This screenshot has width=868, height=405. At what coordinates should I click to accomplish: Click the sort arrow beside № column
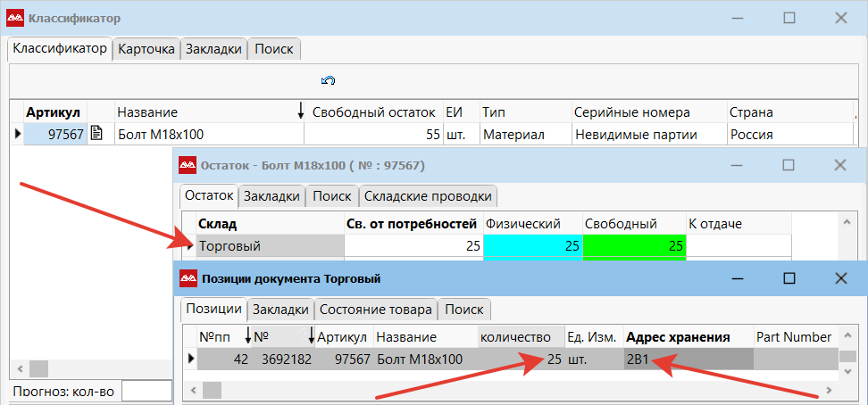point(310,336)
